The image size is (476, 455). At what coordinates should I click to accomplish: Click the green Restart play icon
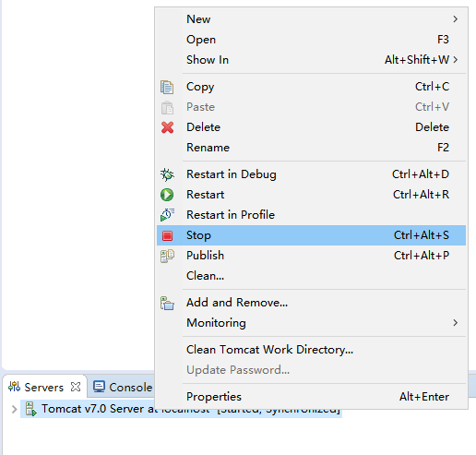coord(167,195)
